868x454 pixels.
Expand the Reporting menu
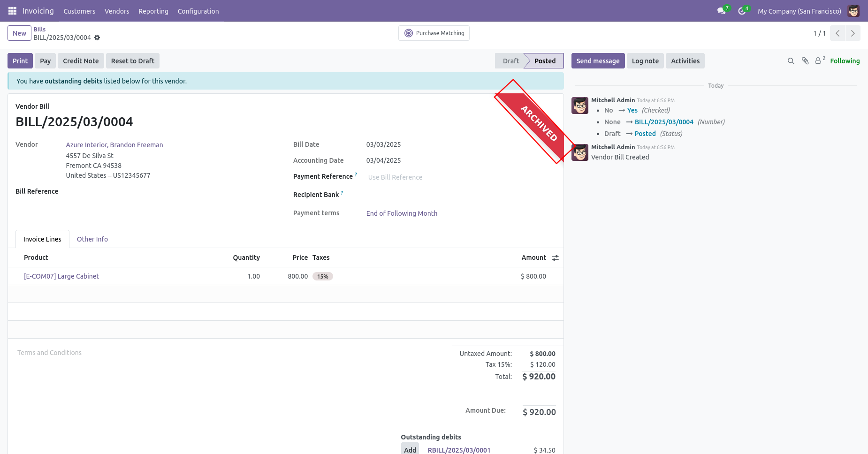click(153, 11)
